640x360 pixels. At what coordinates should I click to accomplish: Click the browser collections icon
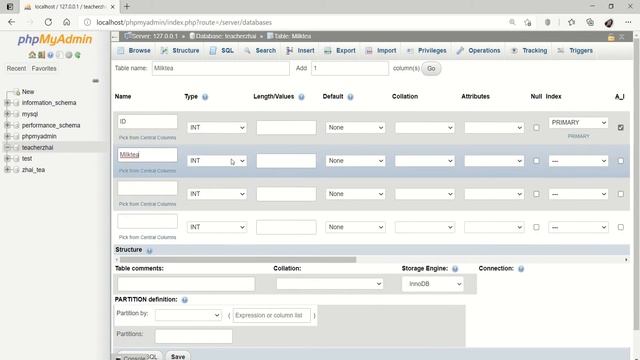pos(590,22)
